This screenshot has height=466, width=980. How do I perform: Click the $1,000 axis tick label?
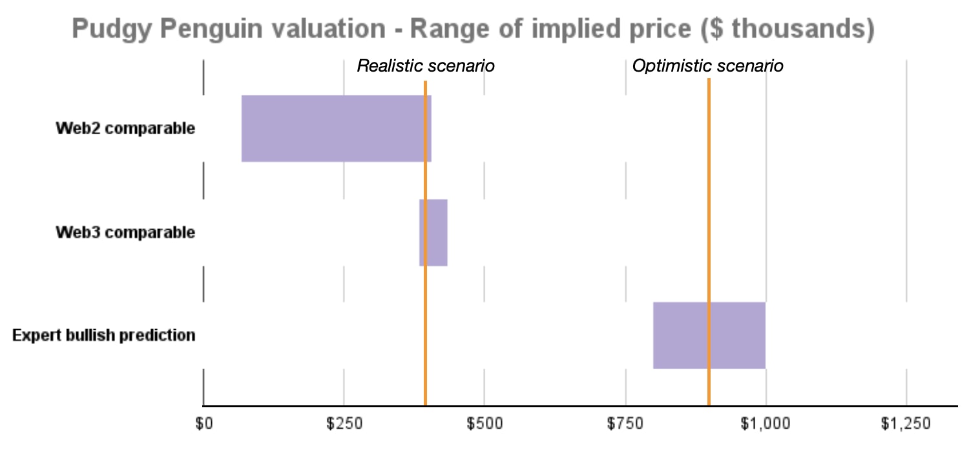766,424
